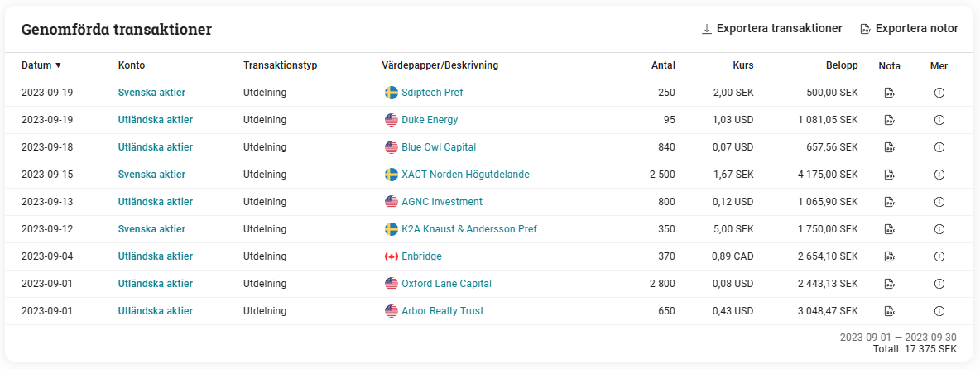Show more info for Enbridge transaction
This screenshot has width=980, height=369.
point(939,256)
